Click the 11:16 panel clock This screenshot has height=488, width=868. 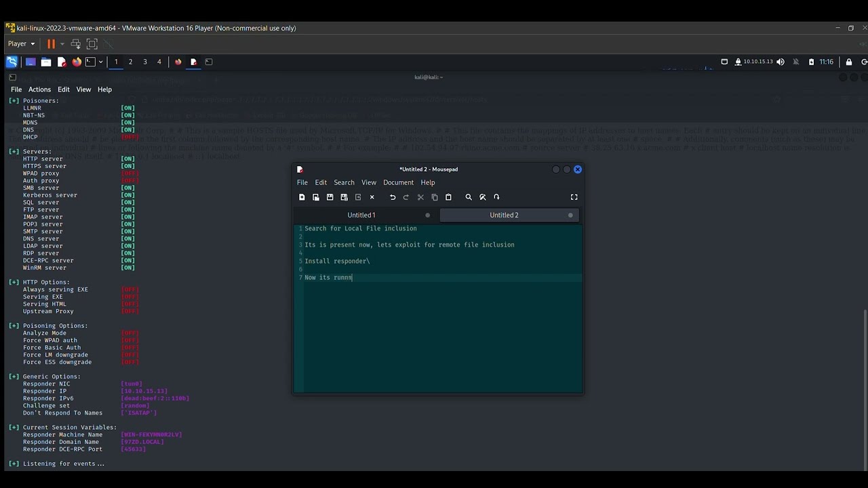point(826,62)
